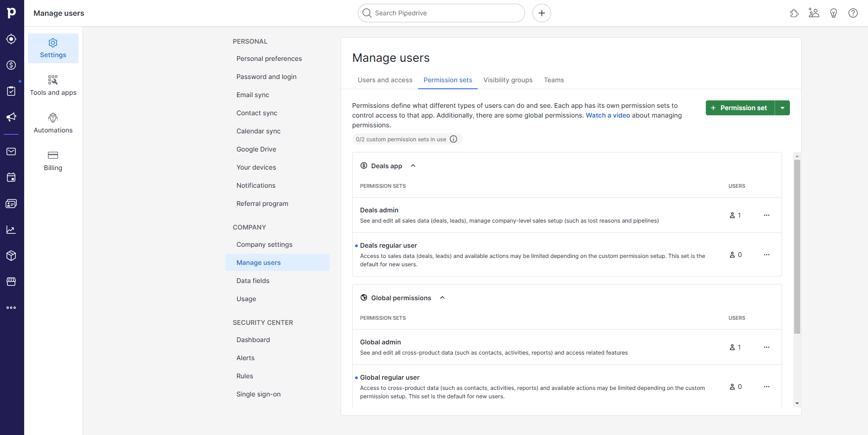Click info icon beside custom permission sets
The image size is (868, 435).
click(454, 139)
